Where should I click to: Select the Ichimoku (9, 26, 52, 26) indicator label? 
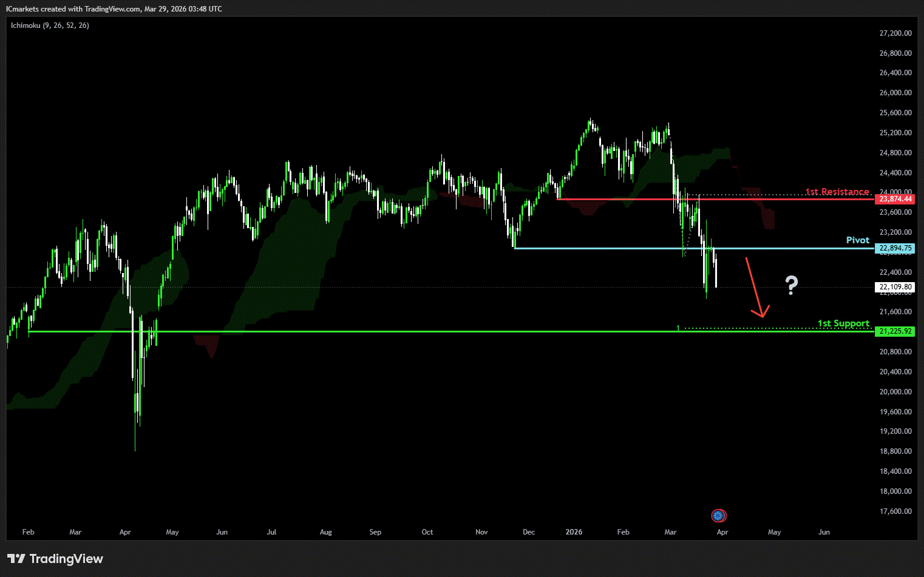click(50, 25)
